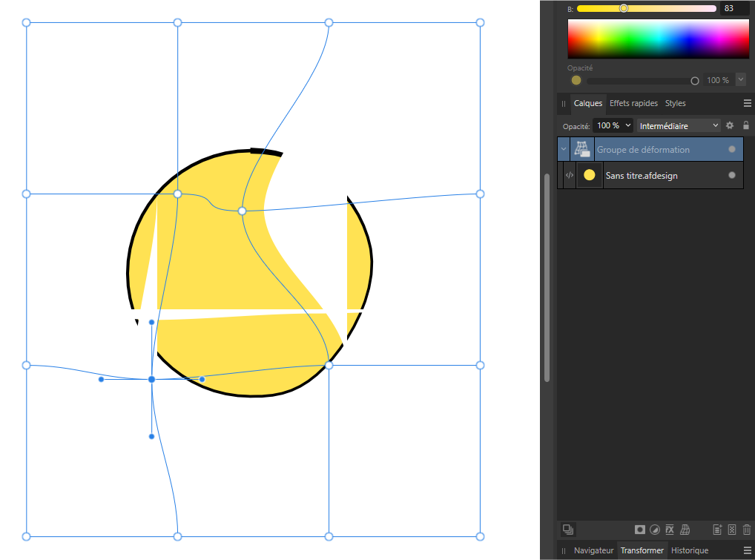755x560 pixels.
Task: Click the selected solid blue mesh node
Action: 152,380
